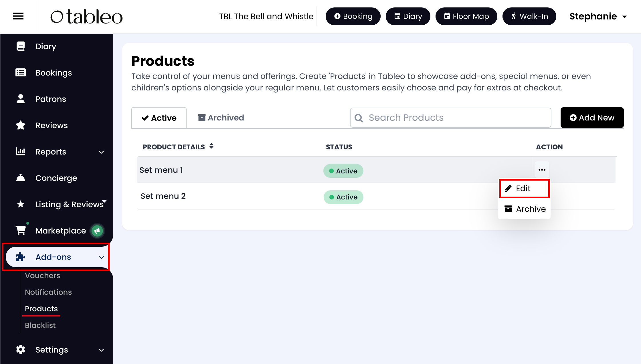Click the Concierge bell icon

21,178
